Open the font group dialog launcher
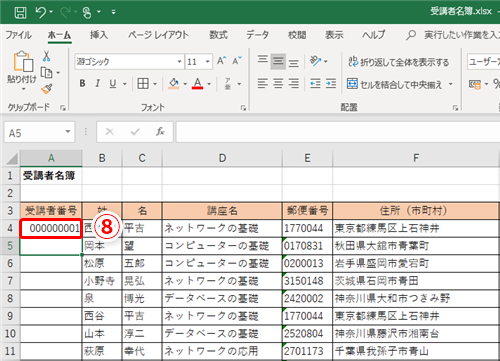This screenshot has width=500, height=361. click(243, 108)
